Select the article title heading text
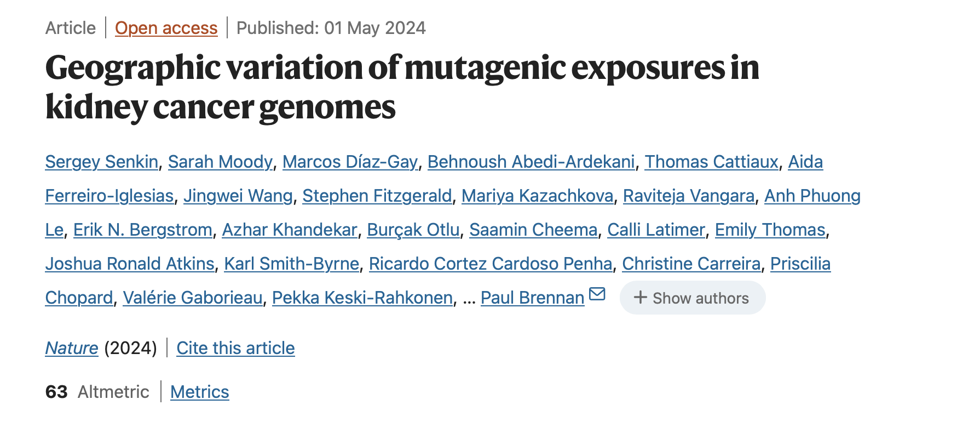The image size is (980, 422). [x=402, y=87]
